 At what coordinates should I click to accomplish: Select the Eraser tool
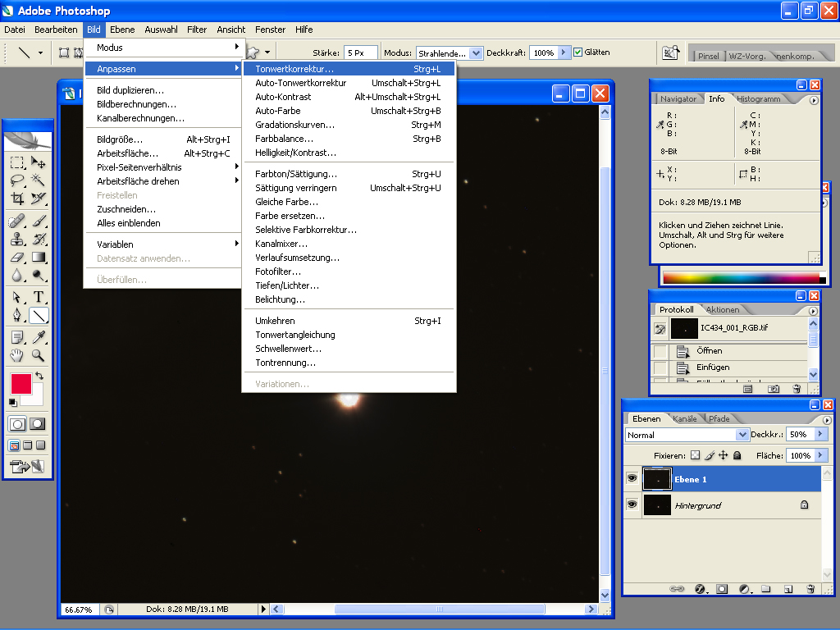(x=17, y=257)
